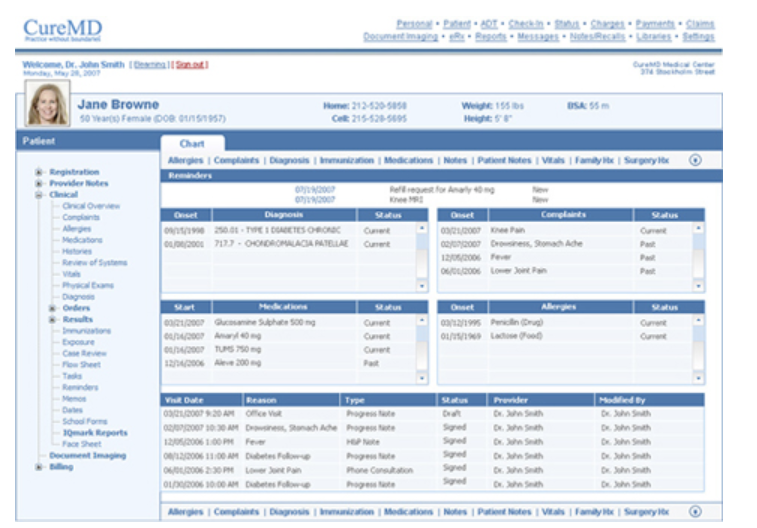
Task: Open IQmark Reports in sidebar
Action: (95, 433)
